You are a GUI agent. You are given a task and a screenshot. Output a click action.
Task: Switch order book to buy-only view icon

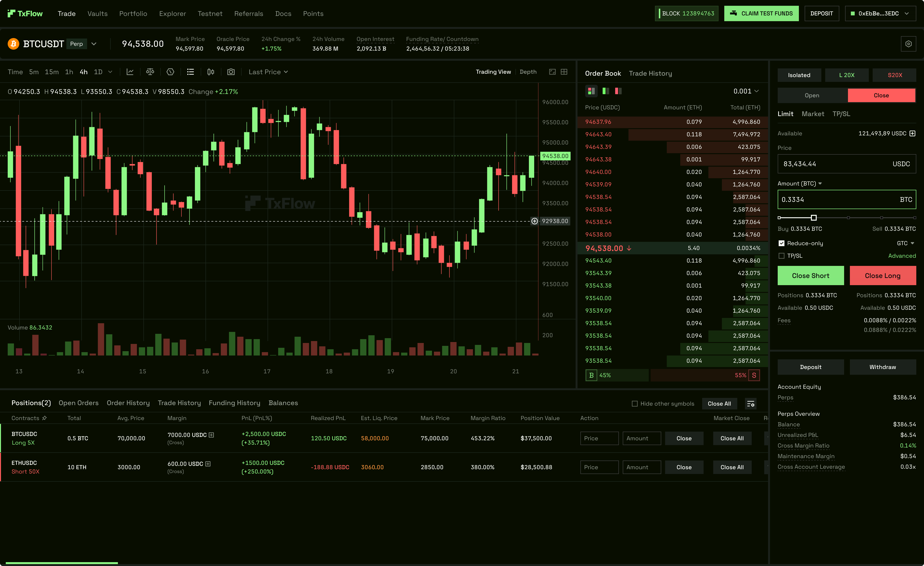pyautogui.click(x=605, y=91)
